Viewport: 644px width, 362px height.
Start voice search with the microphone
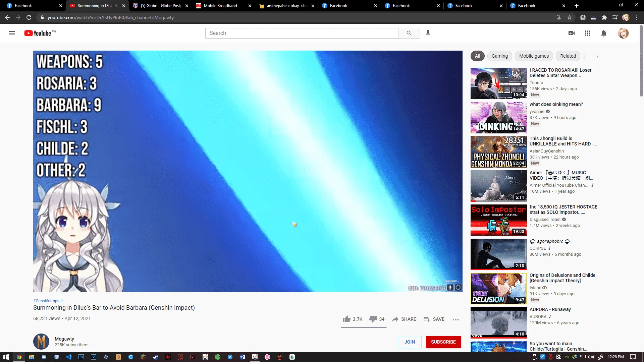428,33
